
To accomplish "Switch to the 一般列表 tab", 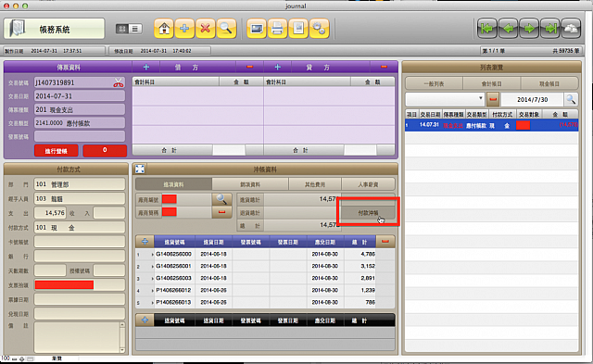I will [434, 84].
